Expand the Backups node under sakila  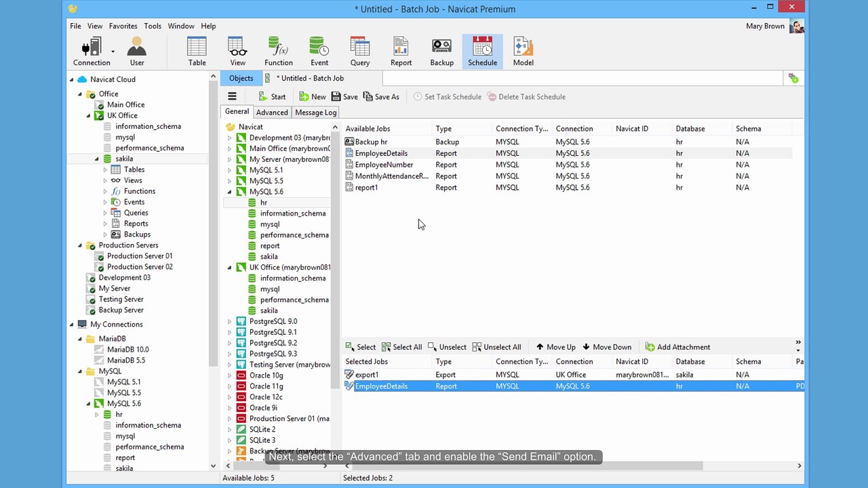105,235
